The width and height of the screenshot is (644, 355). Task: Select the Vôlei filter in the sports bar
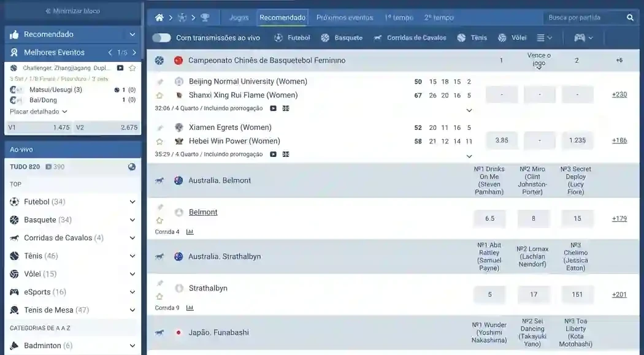coord(512,38)
